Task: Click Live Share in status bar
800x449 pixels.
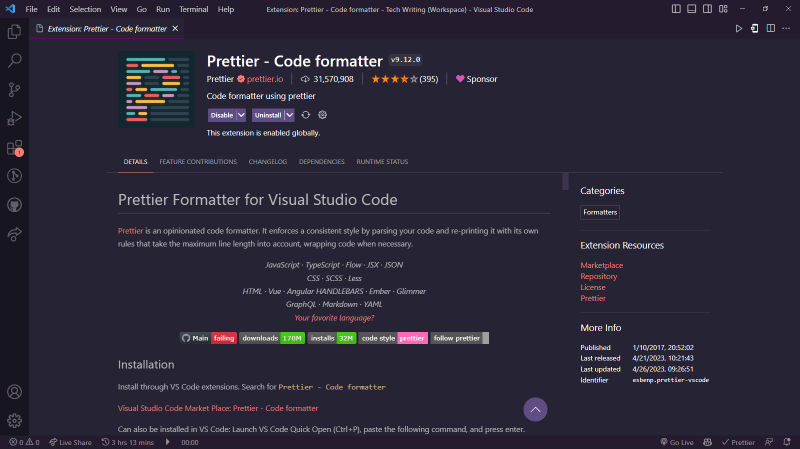Action: pos(70,442)
